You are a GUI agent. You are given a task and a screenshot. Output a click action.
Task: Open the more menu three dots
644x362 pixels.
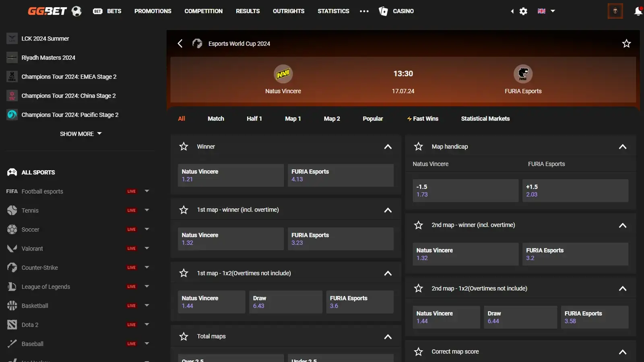coord(364,11)
